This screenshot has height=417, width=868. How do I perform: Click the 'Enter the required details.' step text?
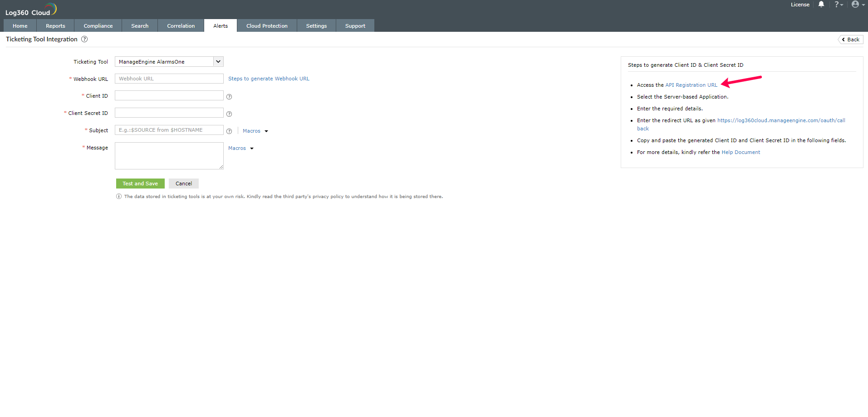click(670, 109)
